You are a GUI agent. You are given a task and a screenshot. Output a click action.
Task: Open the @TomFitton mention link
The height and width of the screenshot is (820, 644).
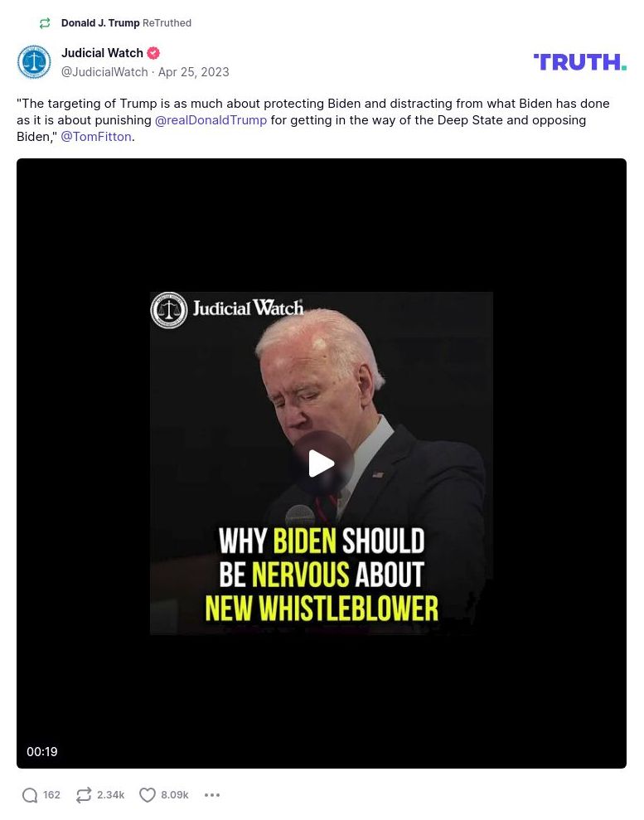point(96,137)
